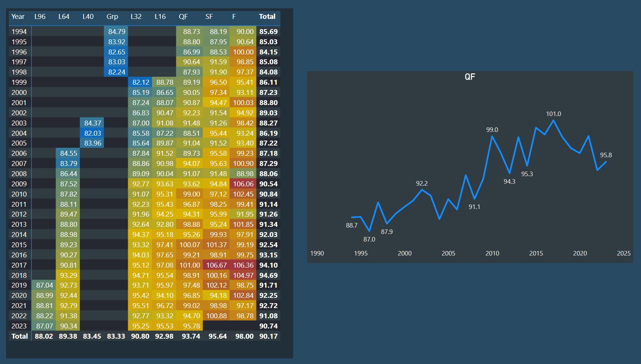Click the Year column header
The width and height of the screenshot is (641, 364).
pyautogui.click(x=18, y=17)
